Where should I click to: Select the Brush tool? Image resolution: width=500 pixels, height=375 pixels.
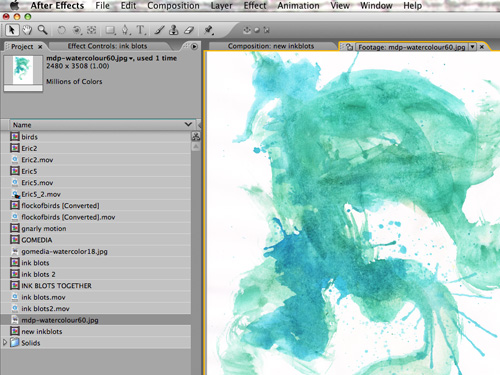159,30
